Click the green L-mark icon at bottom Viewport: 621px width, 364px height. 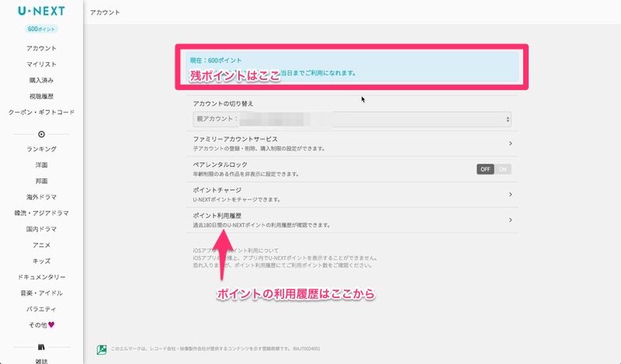pyautogui.click(x=101, y=350)
